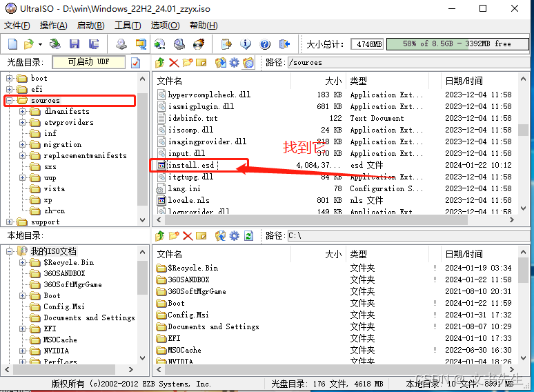Viewport: 534px width, 392px height.
Task: Expand the uup folder node
Action: (23, 178)
